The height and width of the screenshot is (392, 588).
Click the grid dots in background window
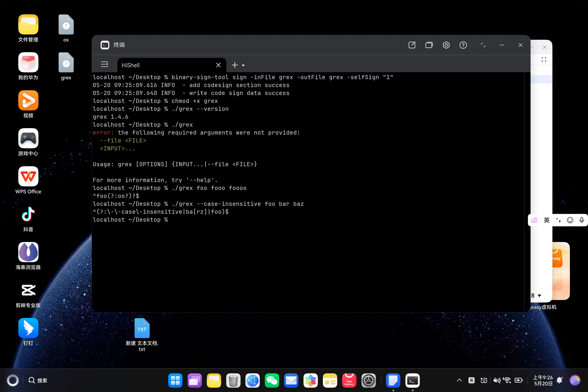(544, 60)
